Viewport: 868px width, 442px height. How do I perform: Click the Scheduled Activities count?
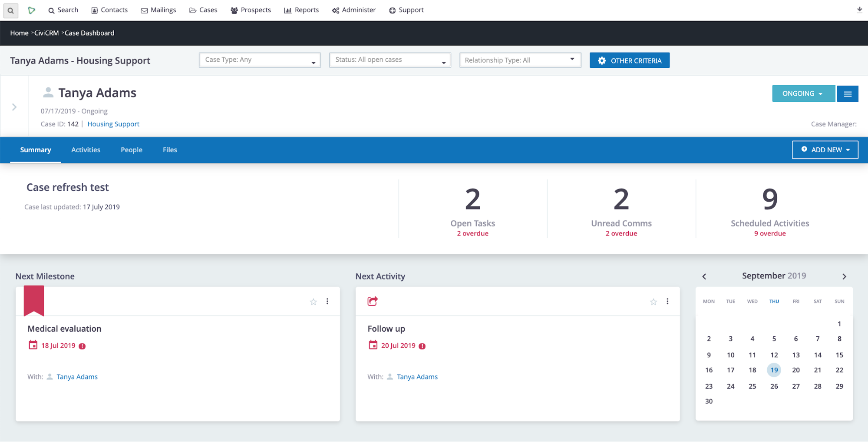point(770,199)
